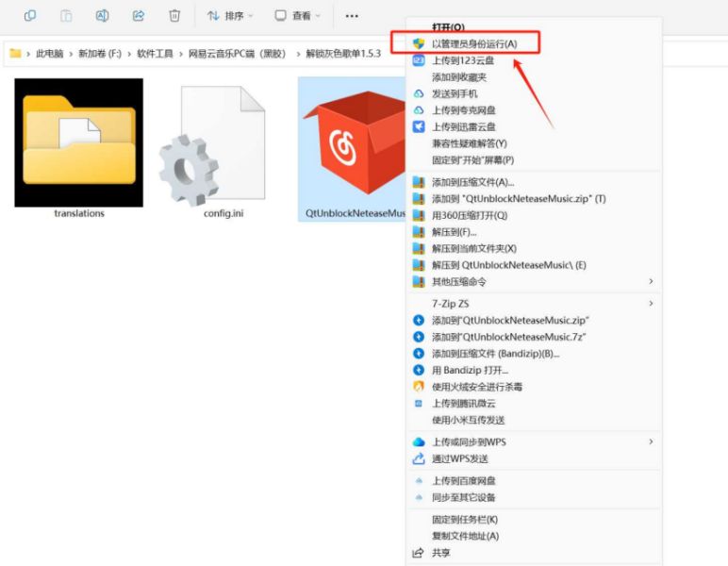This screenshot has width=728, height=566.
Task: Click 添加到"QtUnblockNeteaseMusic.7z" entry
Action: (x=534, y=337)
